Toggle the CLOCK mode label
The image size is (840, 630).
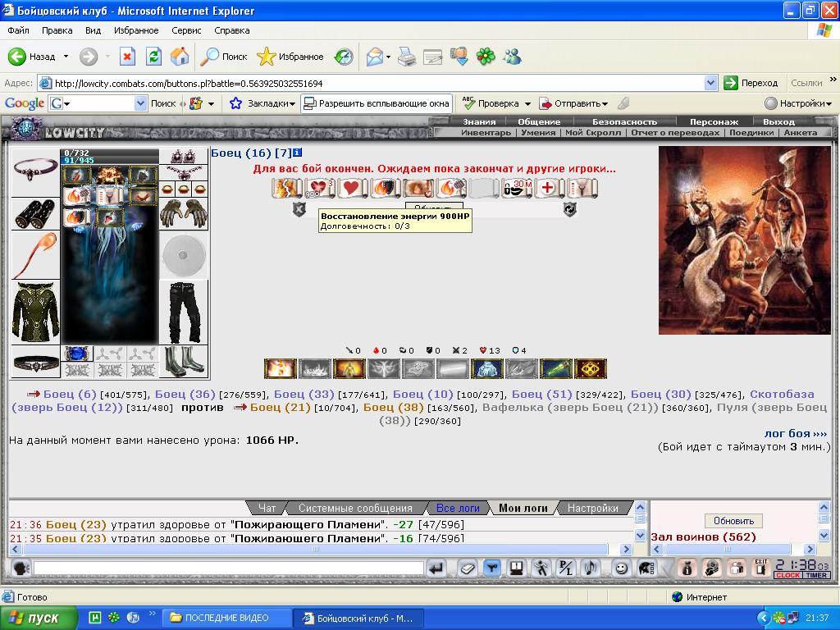pos(787,575)
